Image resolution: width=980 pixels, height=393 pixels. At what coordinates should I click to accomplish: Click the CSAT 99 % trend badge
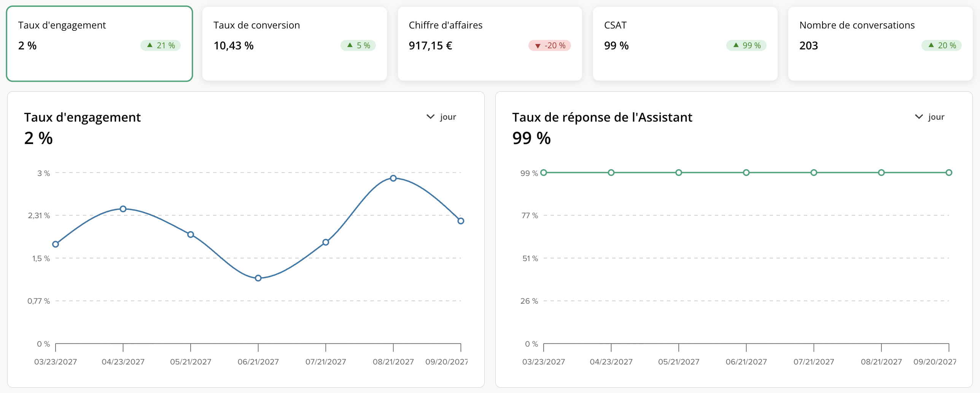coord(746,46)
